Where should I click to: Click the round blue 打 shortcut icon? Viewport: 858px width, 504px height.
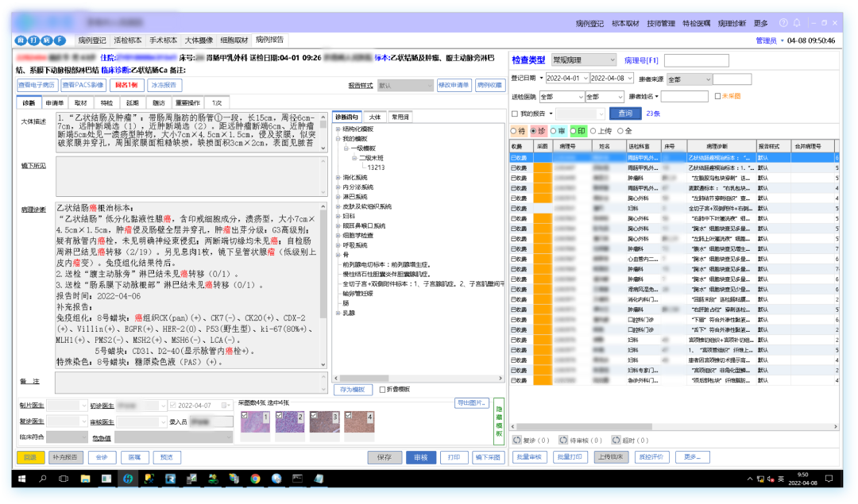(x=34, y=40)
